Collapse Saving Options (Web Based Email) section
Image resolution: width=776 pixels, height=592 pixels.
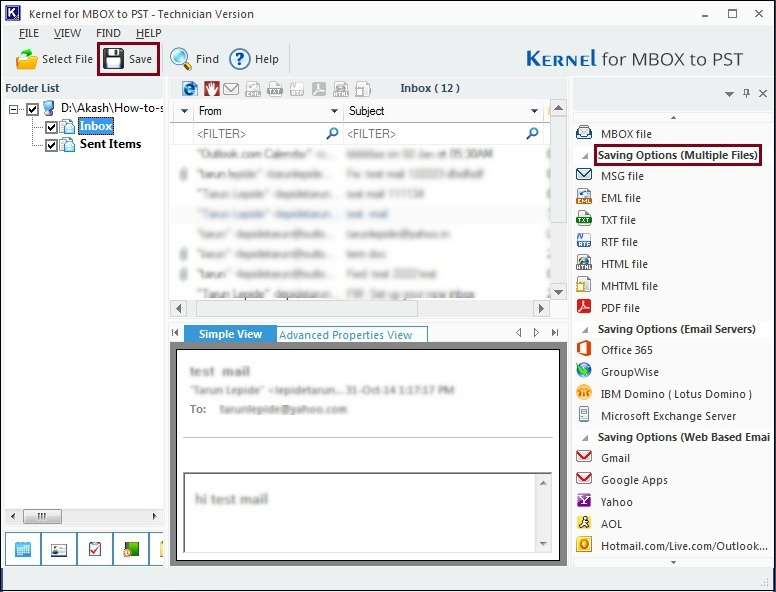coord(585,438)
